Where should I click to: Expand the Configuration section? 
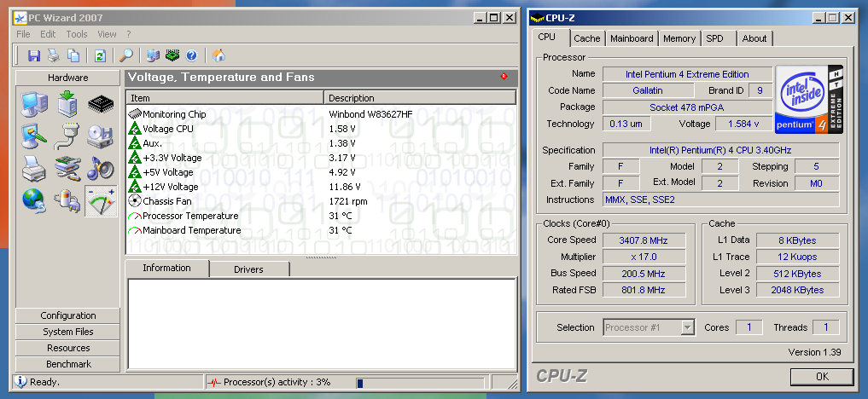68,315
